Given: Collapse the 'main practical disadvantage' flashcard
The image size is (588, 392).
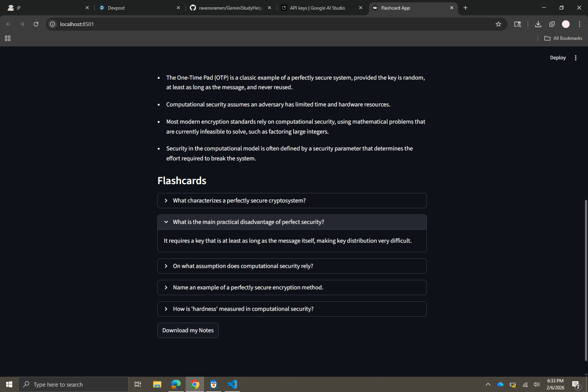Looking at the screenshot, I should click(x=292, y=222).
